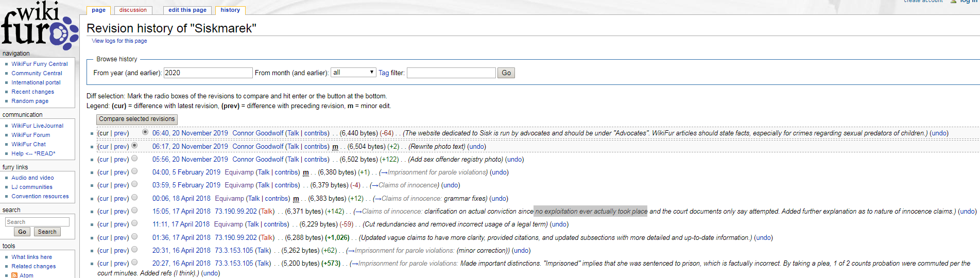The width and height of the screenshot is (980, 278).
Task: Open WikiFur Forum link
Action: click(x=31, y=135)
